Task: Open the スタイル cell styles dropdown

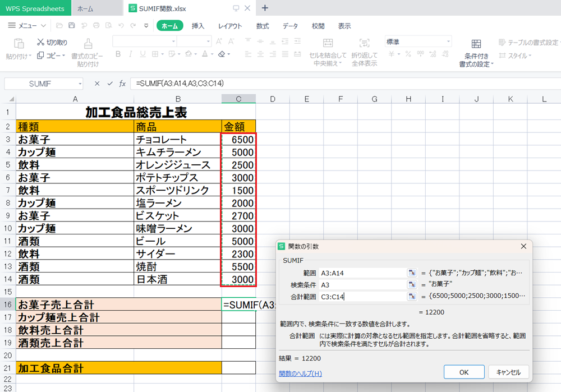Action: pyautogui.click(x=515, y=56)
